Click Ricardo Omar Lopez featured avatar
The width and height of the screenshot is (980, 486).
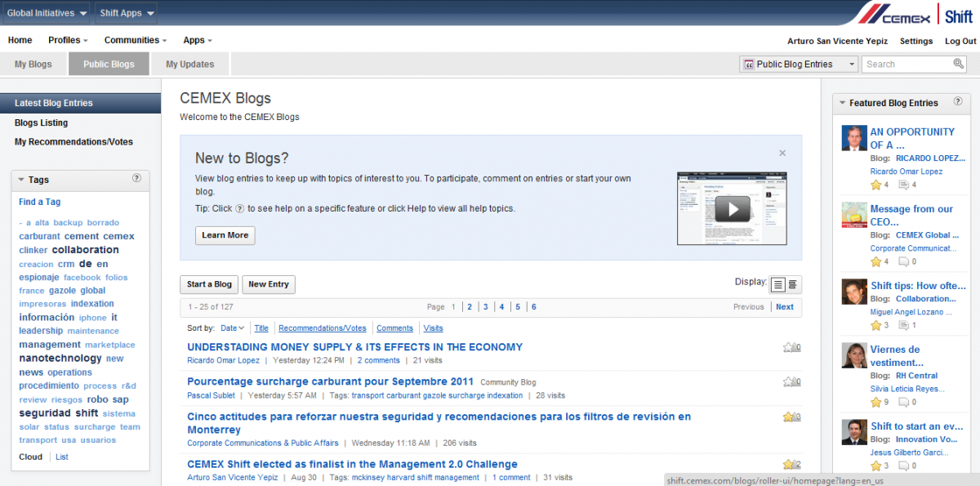point(854,138)
